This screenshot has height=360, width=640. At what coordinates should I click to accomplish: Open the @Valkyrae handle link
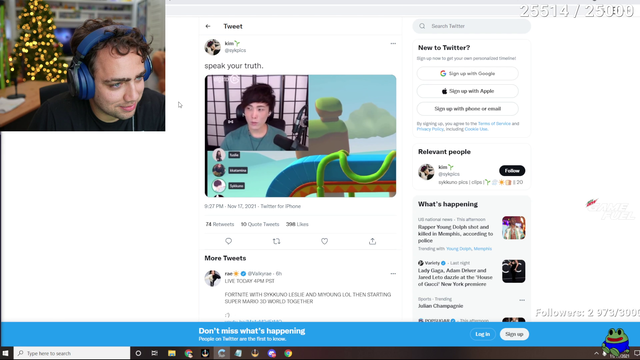point(260,273)
